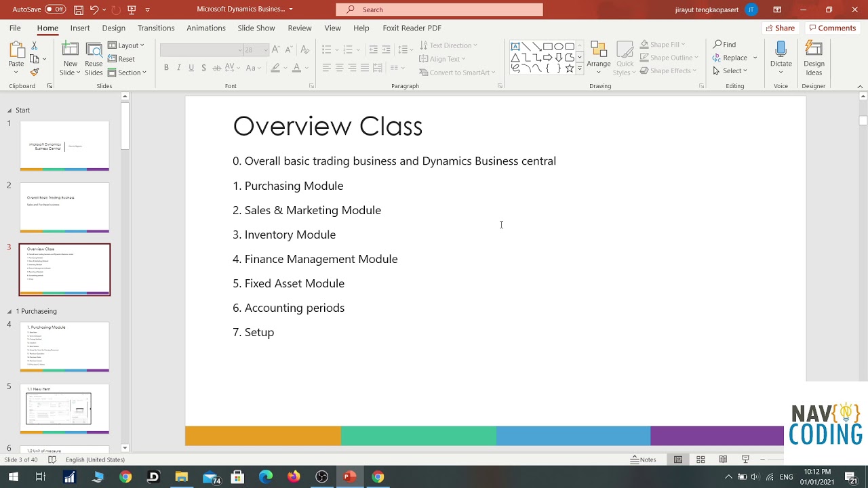Screen dimensions: 868x488
Task: Open the Select dropdown in the Editing group
Action: (x=730, y=70)
